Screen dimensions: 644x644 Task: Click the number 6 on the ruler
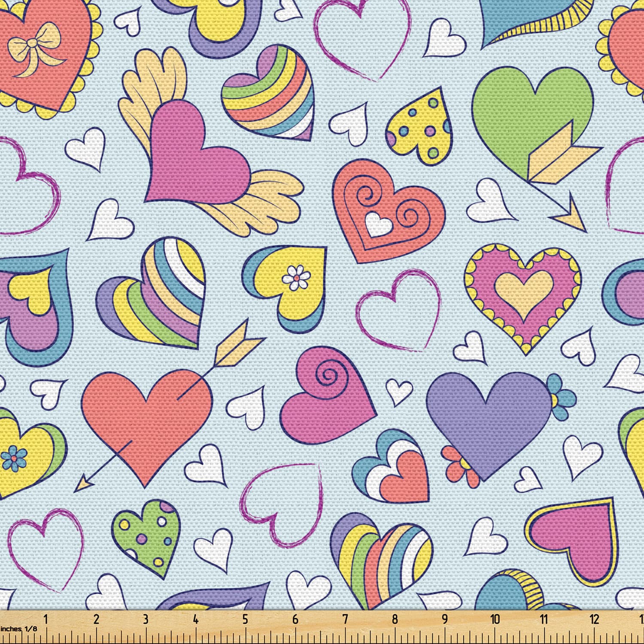[295, 619]
